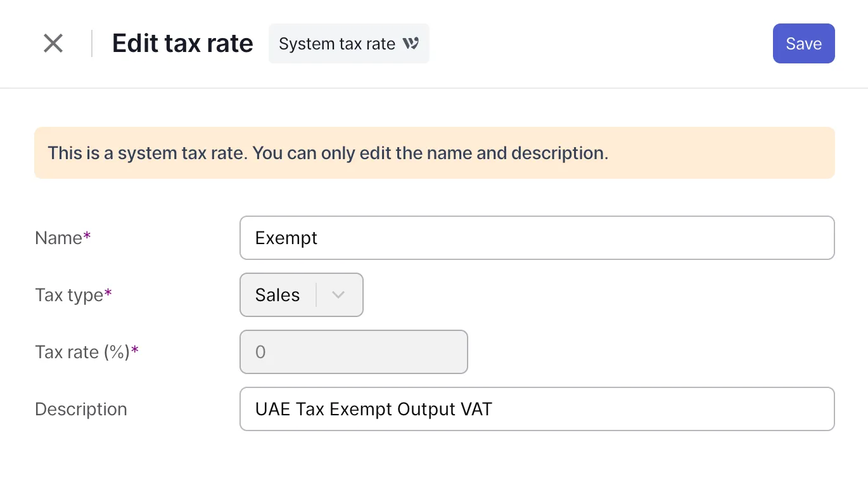
Task: Click the Name field containing Exempt
Action: click(x=537, y=238)
